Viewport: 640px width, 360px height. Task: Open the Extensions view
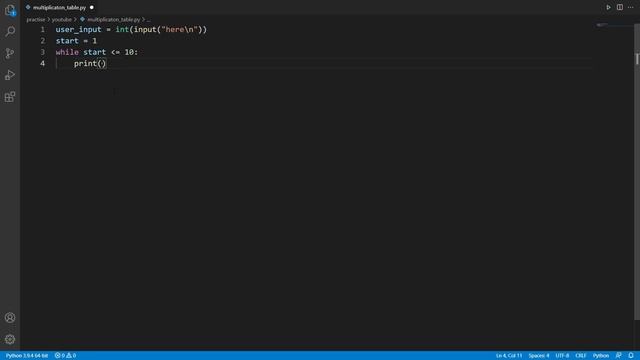(10, 97)
